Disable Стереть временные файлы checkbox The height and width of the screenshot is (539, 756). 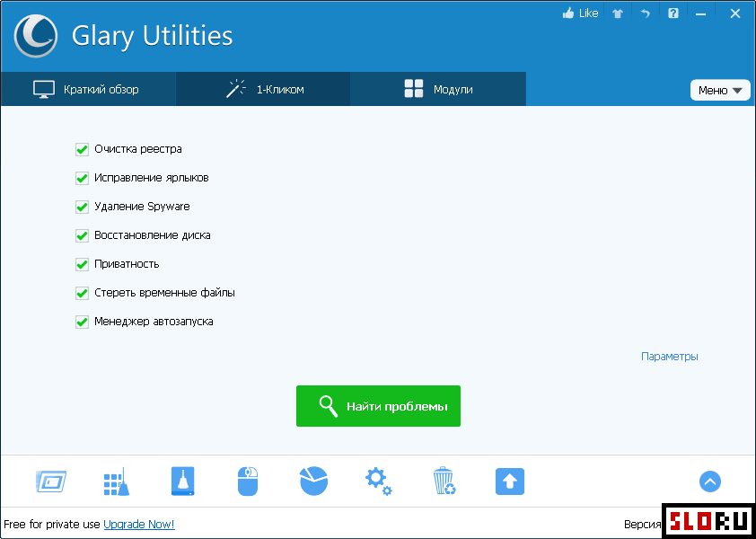[82, 293]
